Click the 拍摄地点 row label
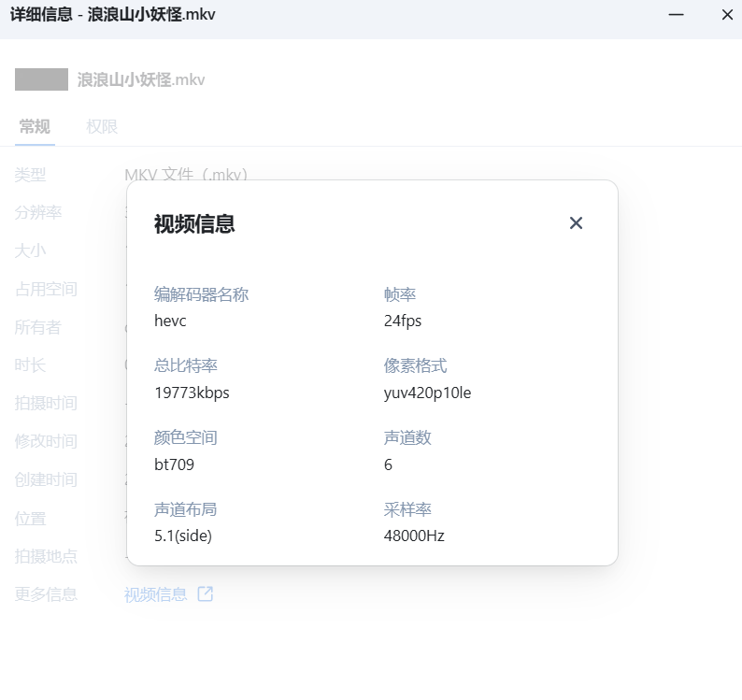The image size is (742, 700). [46, 556]
